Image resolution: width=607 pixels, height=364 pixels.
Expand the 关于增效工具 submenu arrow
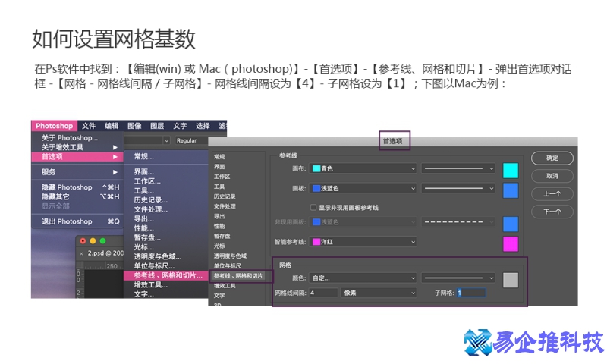click(115, 147)
